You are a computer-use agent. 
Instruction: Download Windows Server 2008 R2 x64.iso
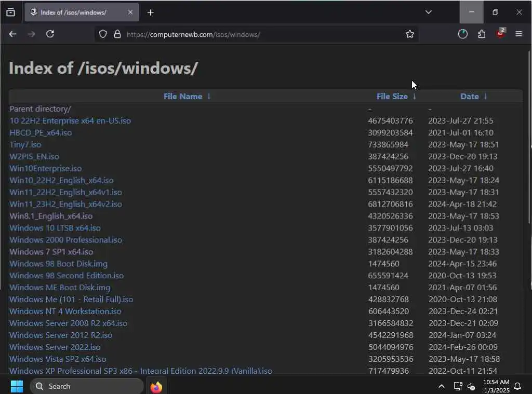(x=68, y=323)
